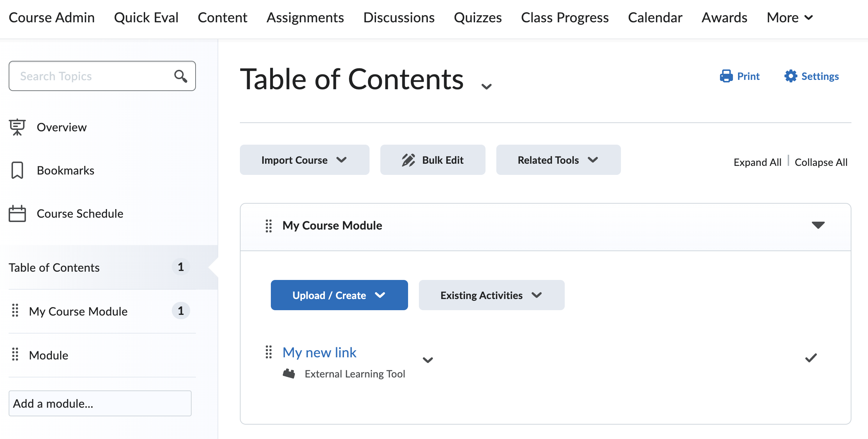Click the Overview presentation board icon
The image size is (868, 439).
click(x=17, y=127)
